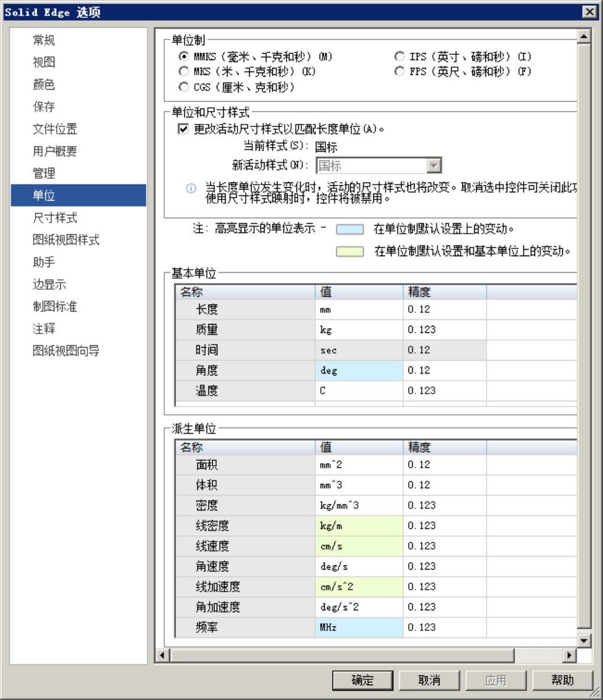Click the vertical scrollbar up arrow
The width and height of the screenshot is (603, 700).
click(x=584, y=37)
